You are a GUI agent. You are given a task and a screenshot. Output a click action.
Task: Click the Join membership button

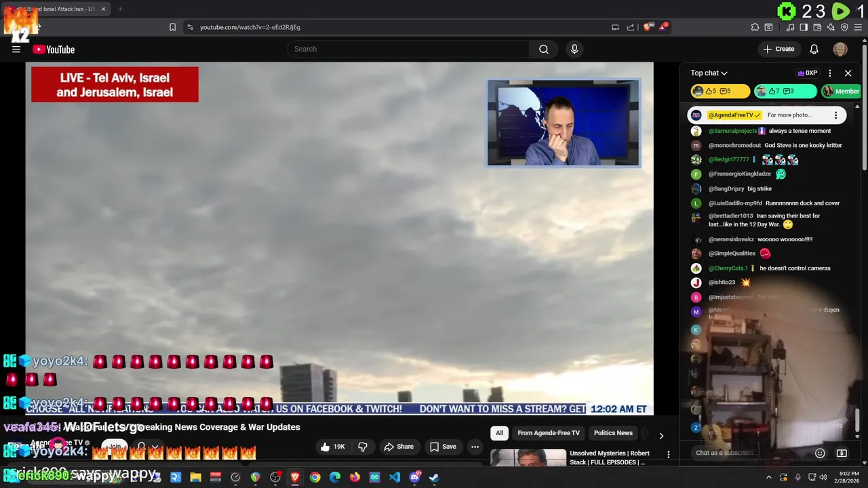[x=115, y=447]
